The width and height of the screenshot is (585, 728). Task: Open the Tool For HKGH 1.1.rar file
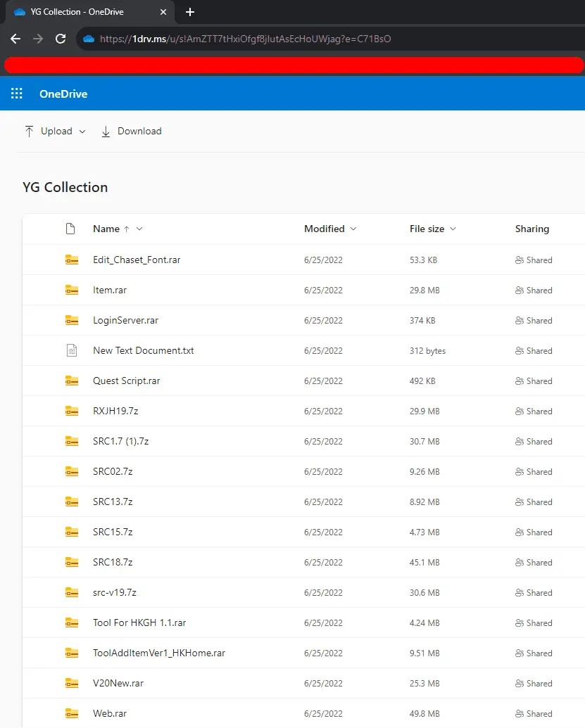click(x=139, y=622)
